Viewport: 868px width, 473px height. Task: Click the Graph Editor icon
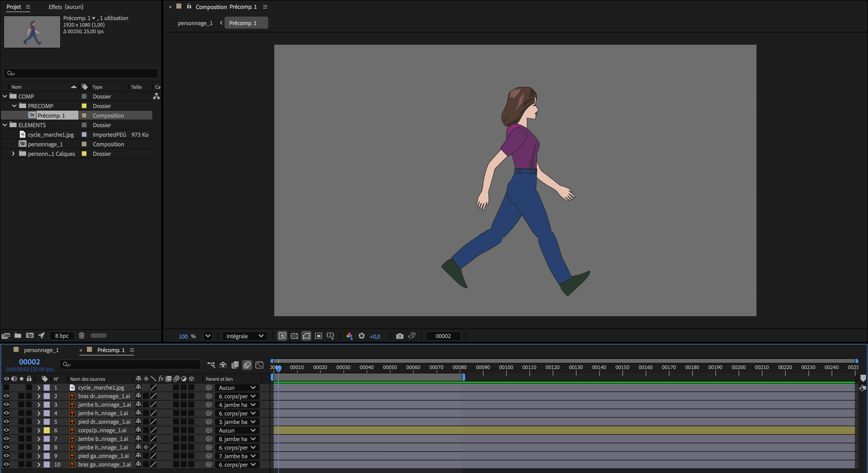click(259, 365)
